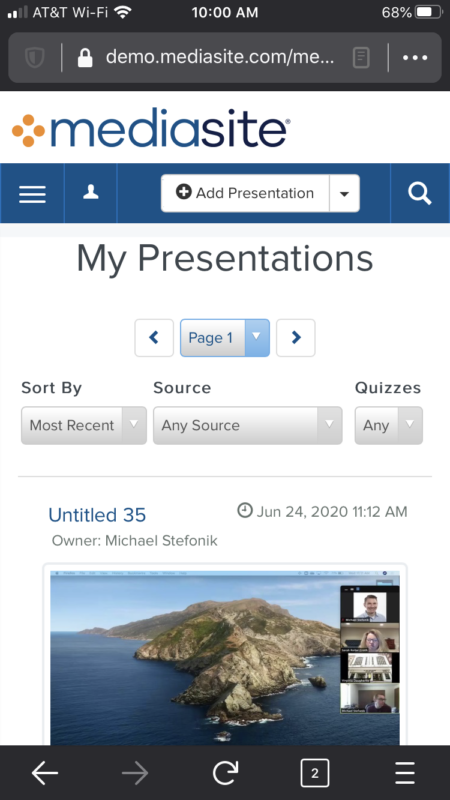Open the browser tabs counter
Screen dimensions: 450x800
314,773
